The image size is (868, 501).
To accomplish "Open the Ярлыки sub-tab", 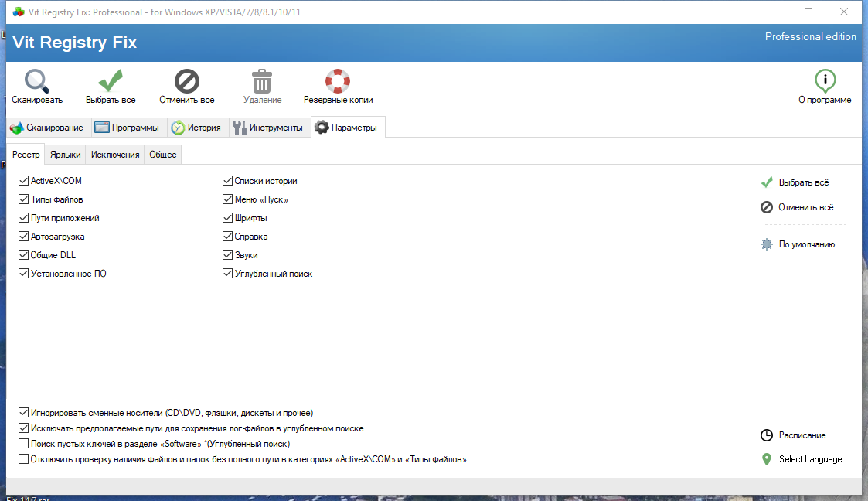I will pos(66,155).
